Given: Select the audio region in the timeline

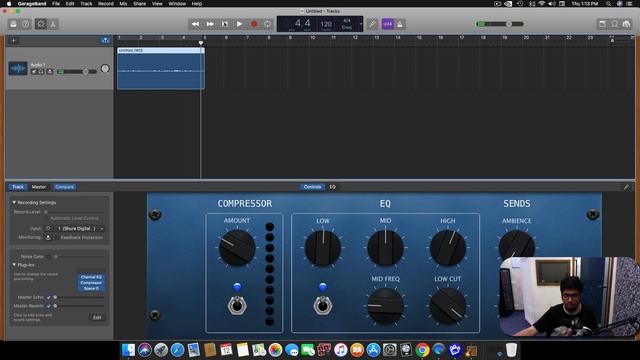Looking at the screenshot, I should (x=161, y=68).
